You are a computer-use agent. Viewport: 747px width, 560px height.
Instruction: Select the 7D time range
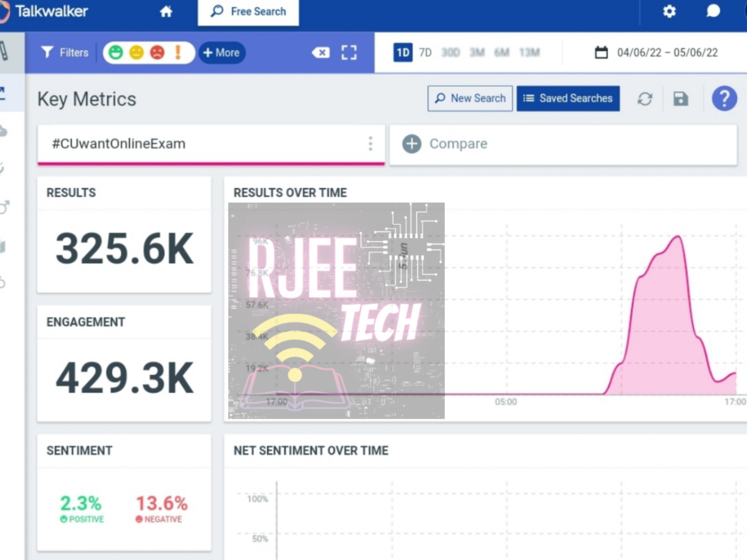coord(425,53)
